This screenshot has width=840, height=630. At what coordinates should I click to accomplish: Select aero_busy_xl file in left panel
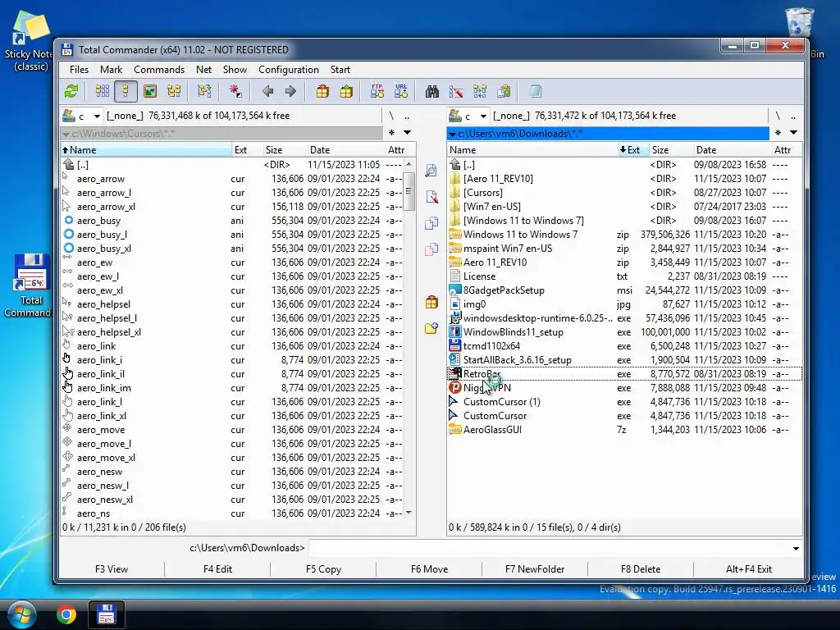232,249
